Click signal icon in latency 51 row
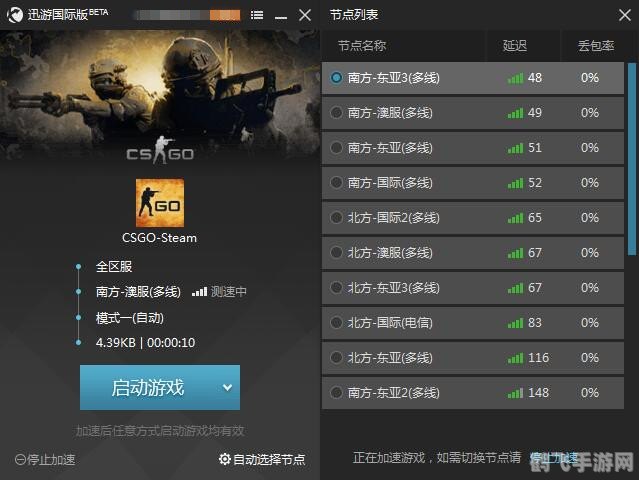This screenshot has width=639, height=480. pyautogui.click(x=515, y=148)
